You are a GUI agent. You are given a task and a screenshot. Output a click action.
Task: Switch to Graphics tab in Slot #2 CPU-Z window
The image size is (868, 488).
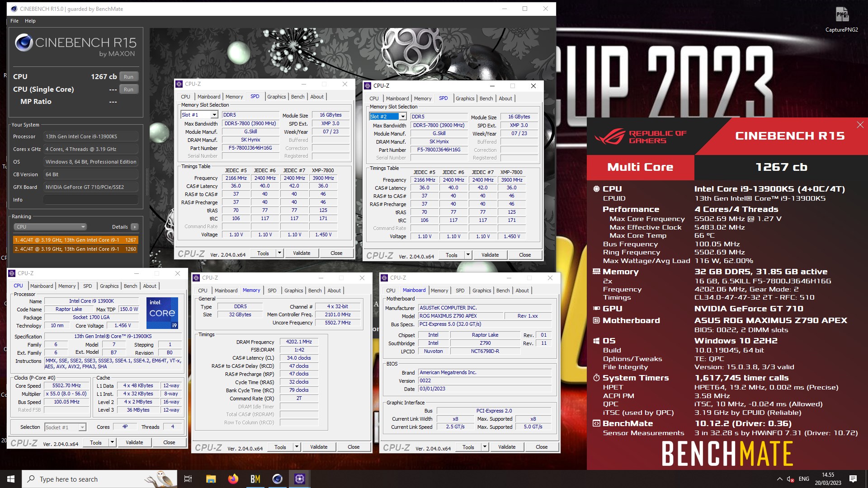(465, 99)
